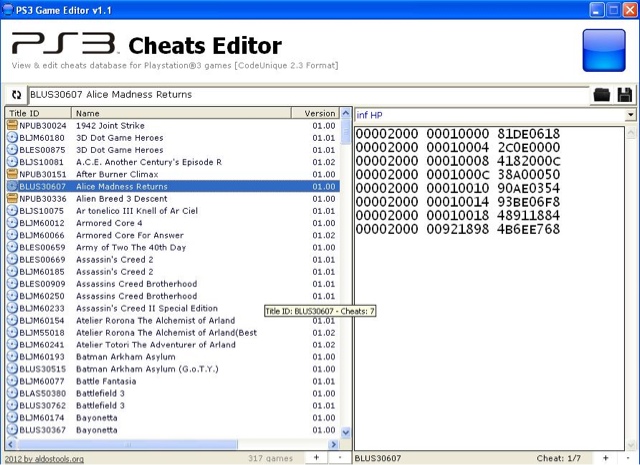Click the disc icon beside BLJM60180
Screen dimensions: 640x465
(x=13, y=138)
